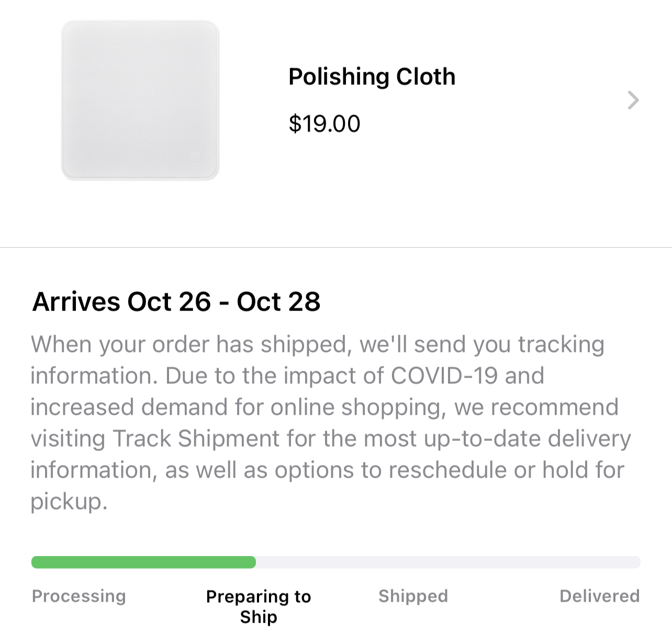Screen dimensions: 672x643
Task: Click the words Track Shipment in the notice
Action: (x=197, y=439)
